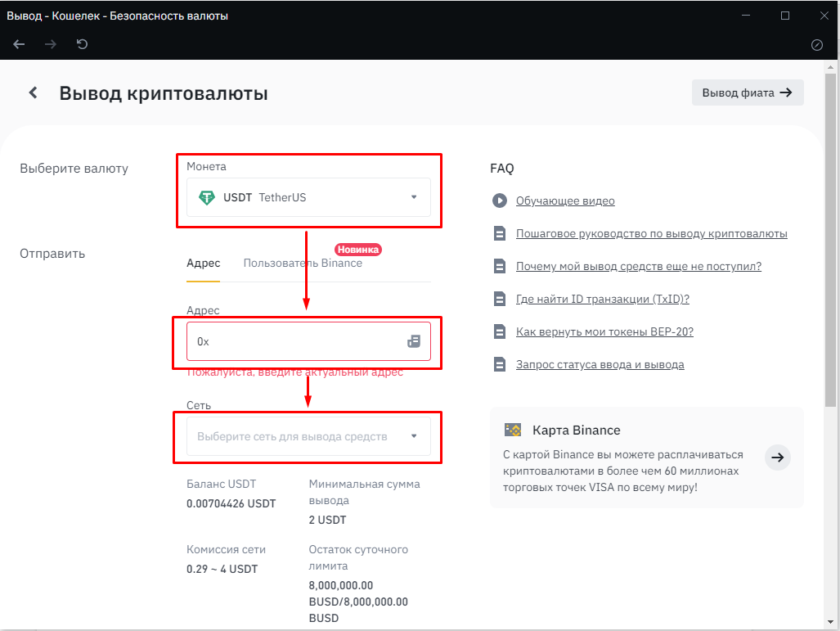Click the forward navigation arrow

[51, 44]
